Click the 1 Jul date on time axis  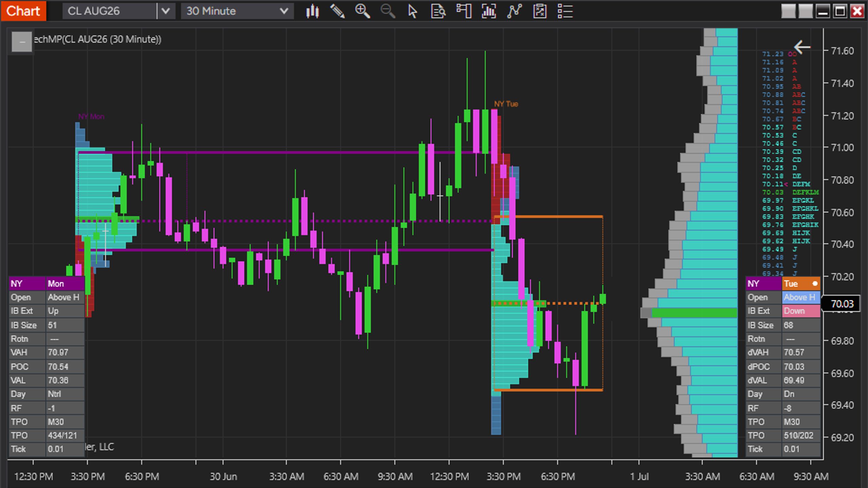(x=639, y=476)
